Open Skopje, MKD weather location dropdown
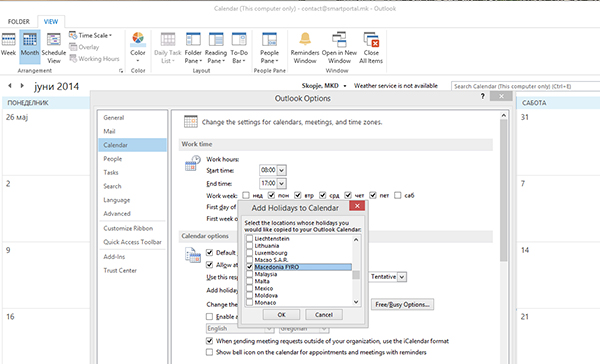 [x=345, y=86]
